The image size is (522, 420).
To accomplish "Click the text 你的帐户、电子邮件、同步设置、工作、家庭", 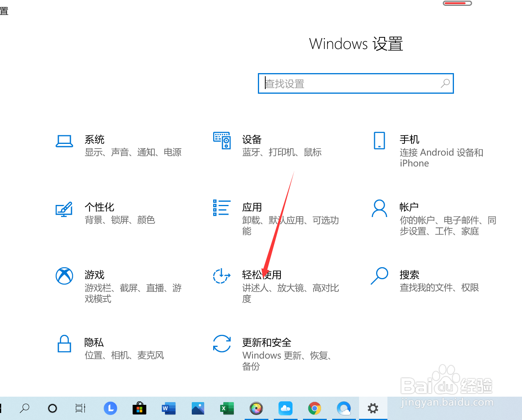I will [x=448, y=226].
